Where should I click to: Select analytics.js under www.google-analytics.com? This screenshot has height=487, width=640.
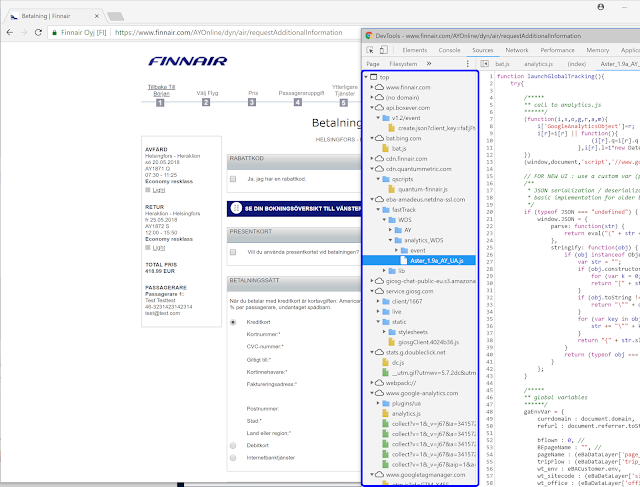[x=406, y=414]
